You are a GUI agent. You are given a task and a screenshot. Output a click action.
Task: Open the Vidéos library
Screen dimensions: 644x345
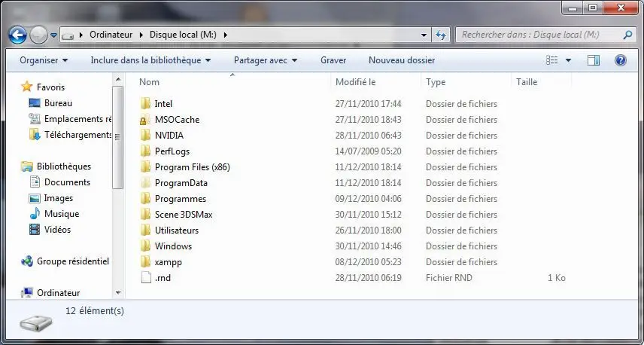(x=57, y=230)
